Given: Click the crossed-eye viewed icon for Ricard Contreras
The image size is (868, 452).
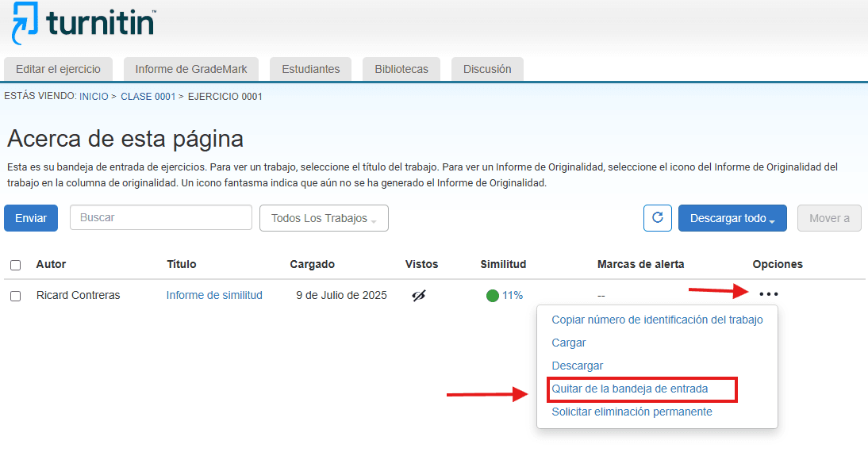Looking at the screenshot, I should pos(419,296).
